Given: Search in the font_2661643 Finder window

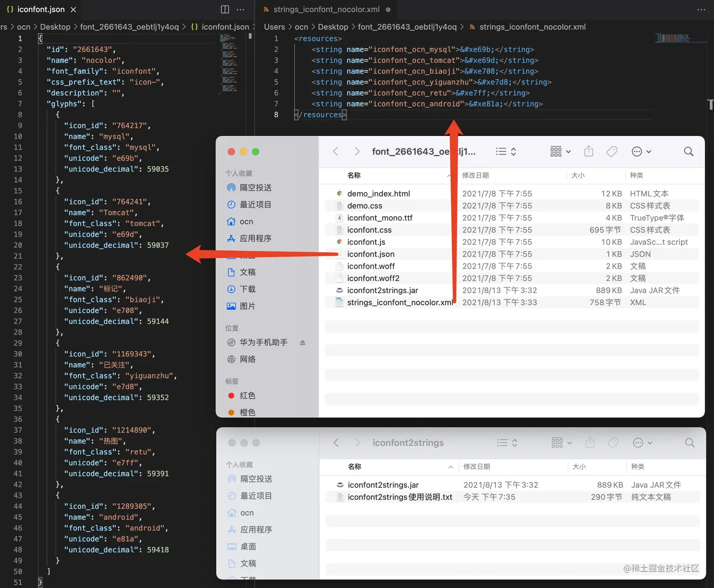Looking at the screenshot, I should pyautogui.click(x=688, y=152).
